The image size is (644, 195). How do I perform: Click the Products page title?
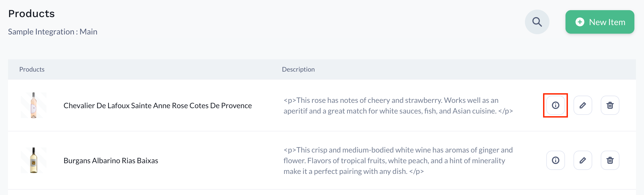click(32, 14)
